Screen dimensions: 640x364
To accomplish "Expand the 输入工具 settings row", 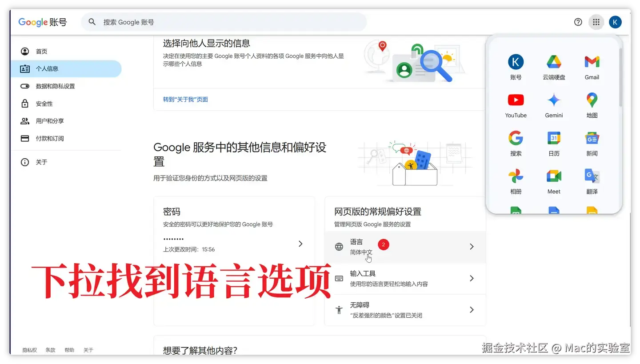I will point(405,279).
